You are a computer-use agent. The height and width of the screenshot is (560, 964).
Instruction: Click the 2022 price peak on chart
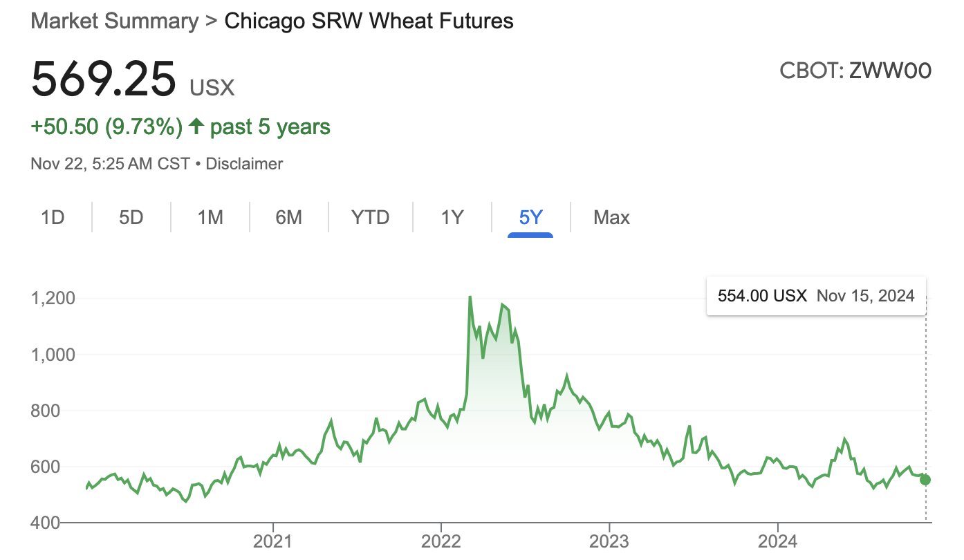(470, 297)
